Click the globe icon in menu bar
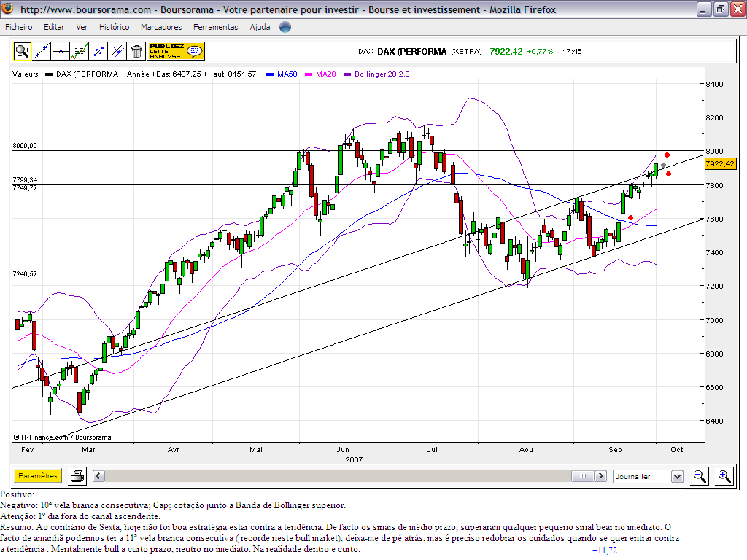The width and height of the screenshot is (747, 560). click(x=285, y=27)
